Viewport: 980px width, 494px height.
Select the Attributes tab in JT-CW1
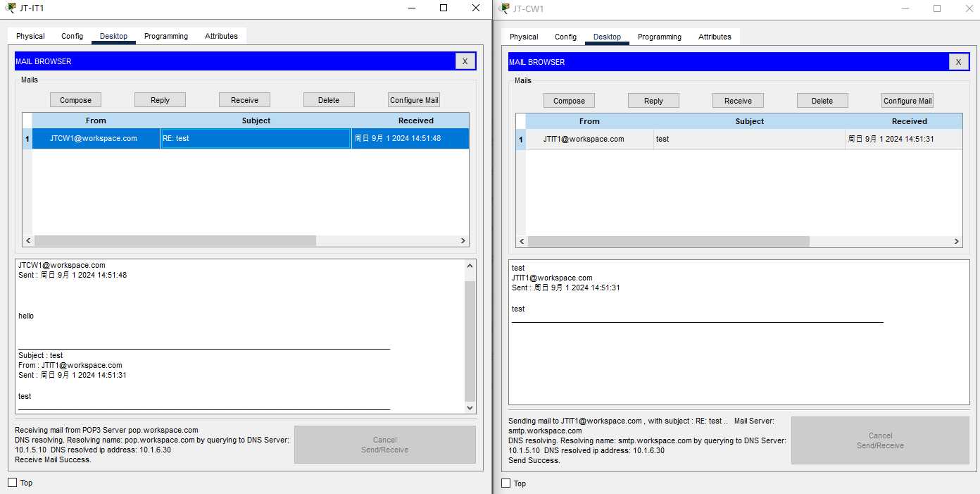715,37
